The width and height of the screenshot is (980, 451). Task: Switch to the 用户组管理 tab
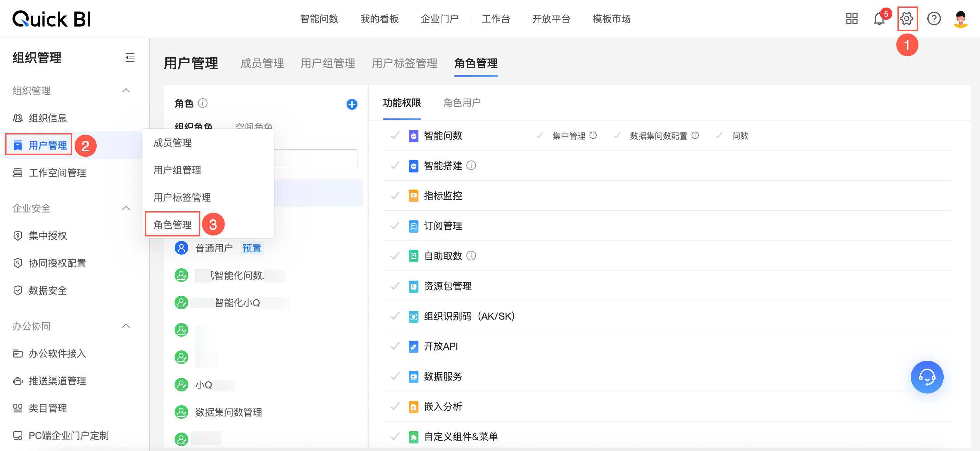click(328, 63)
